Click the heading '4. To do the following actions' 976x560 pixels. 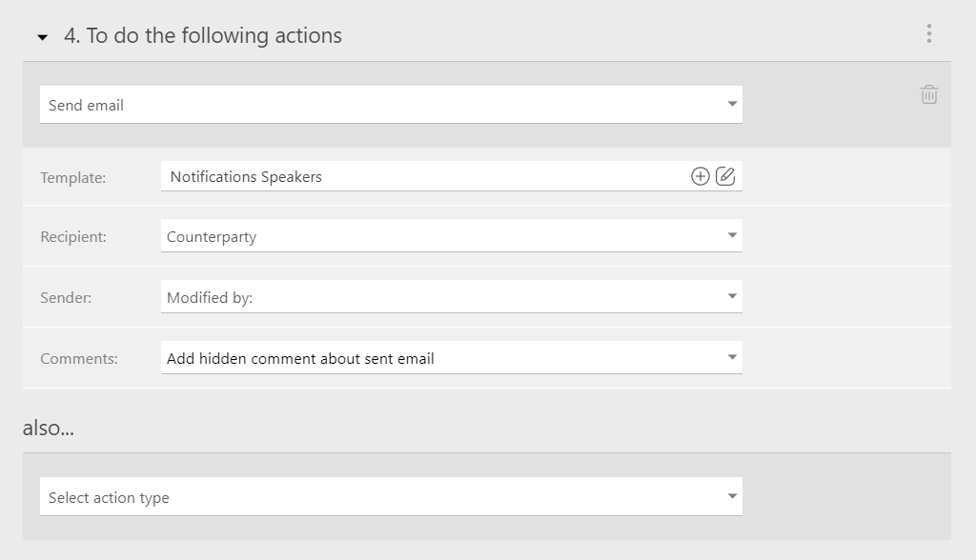pos(203,35)
